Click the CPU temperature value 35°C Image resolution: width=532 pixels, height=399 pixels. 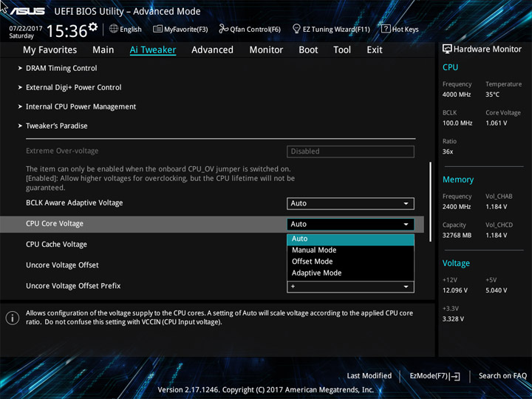(x=492, y=95)
